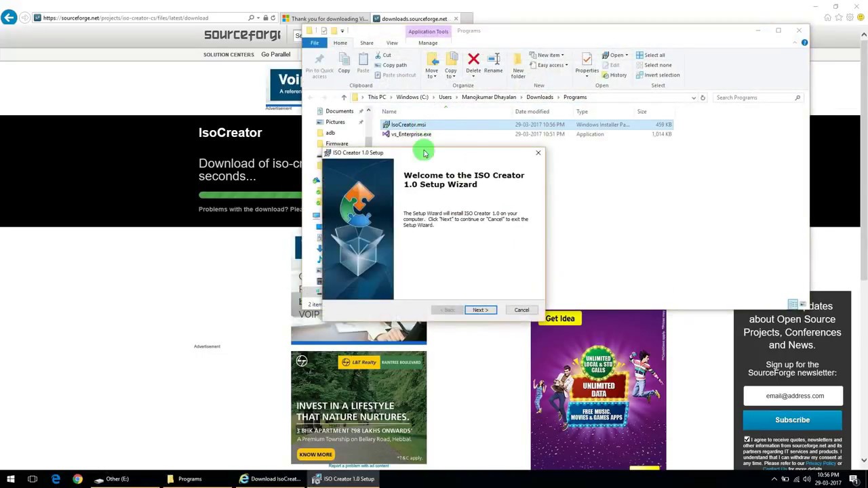Switch to the Home ribbon tab
The image size is (868, 488).
[340, 43]
